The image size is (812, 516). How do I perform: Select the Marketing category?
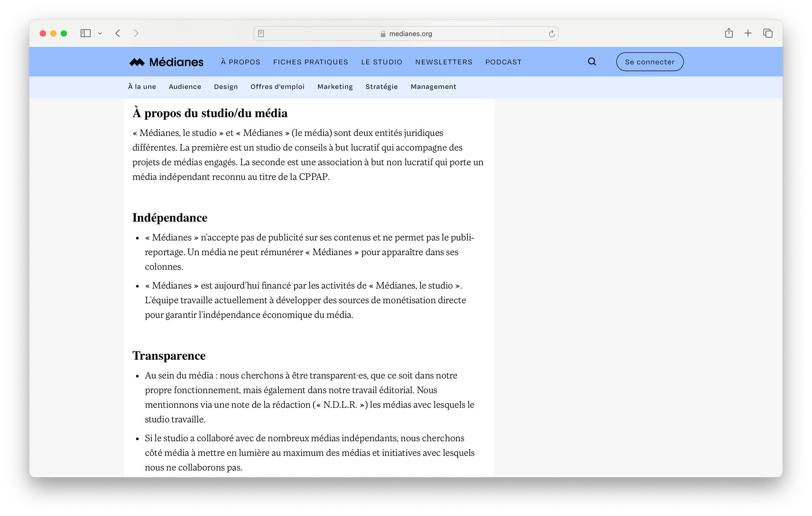point(335,87)
